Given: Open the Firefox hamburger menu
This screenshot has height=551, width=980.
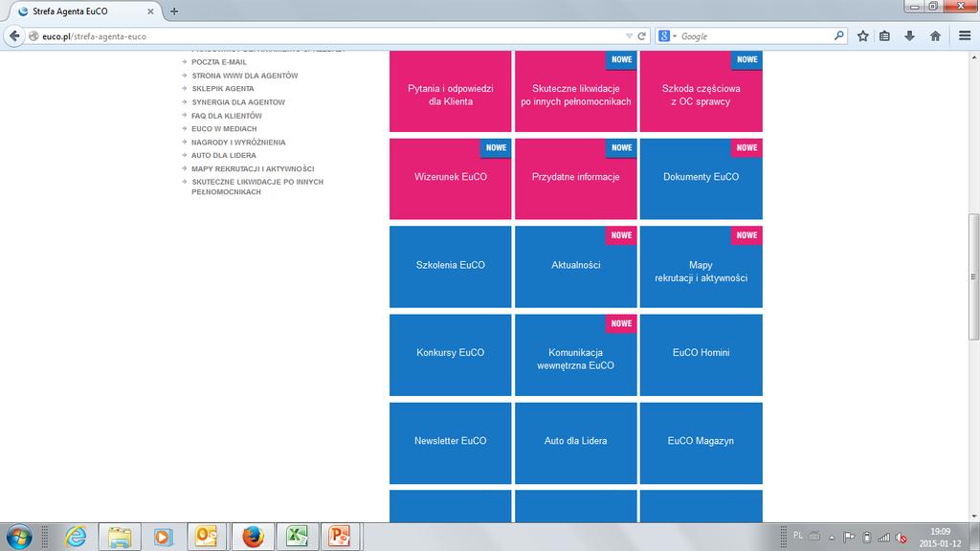Looking at the screenshot, I should (965, 36).
